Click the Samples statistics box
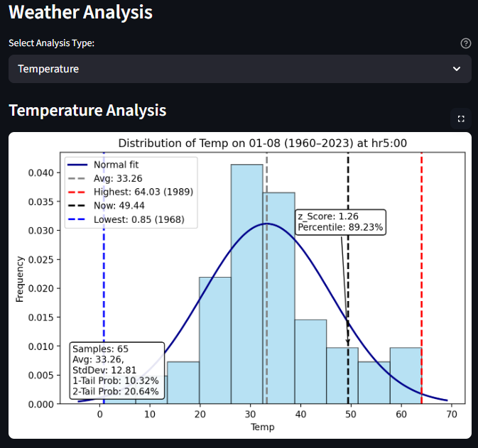This screenshot has width=478, height=448. (117, 370)
